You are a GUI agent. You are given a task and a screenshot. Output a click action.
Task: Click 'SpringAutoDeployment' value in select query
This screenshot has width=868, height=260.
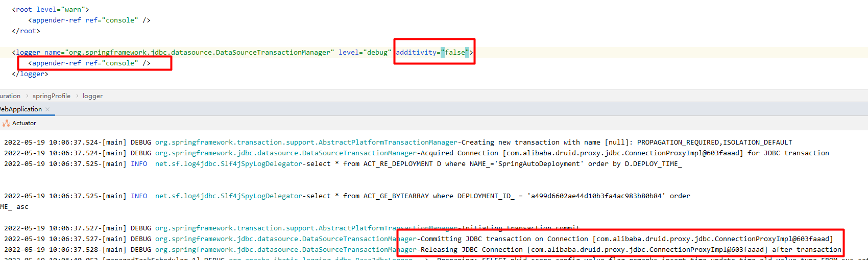(539, 164)
